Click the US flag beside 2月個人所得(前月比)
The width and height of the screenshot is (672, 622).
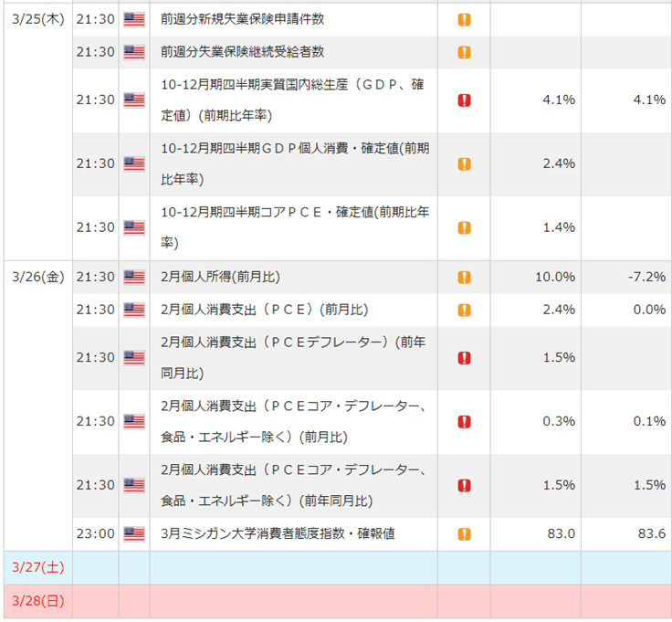(x=134, y=278)
